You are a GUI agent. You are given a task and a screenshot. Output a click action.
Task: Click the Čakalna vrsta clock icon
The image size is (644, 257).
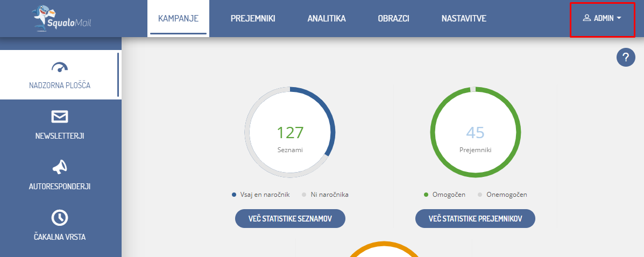pyautogui.click(x=60, y=217)
